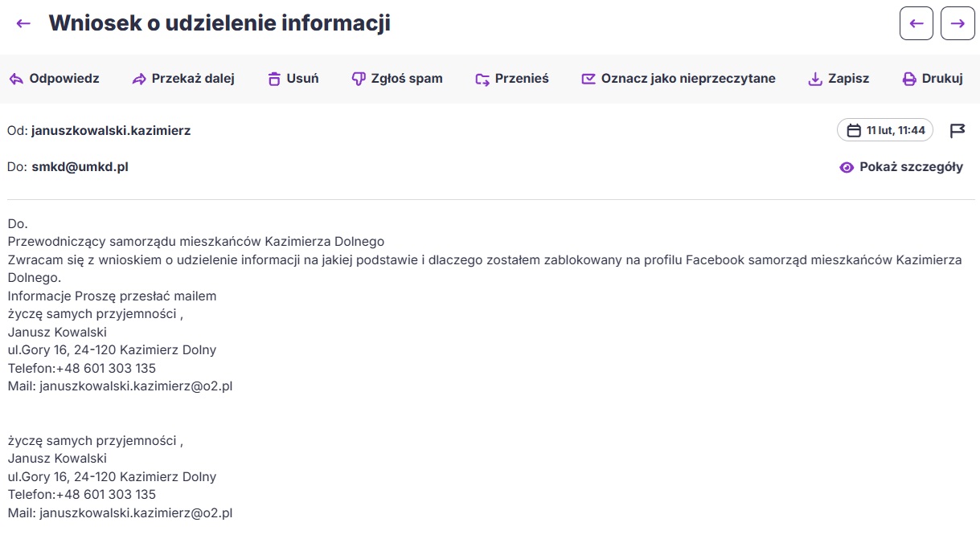This screenshot has width=980, height=547.
Task: Move the message using Przenieś
Action: (x=512, y=79)
